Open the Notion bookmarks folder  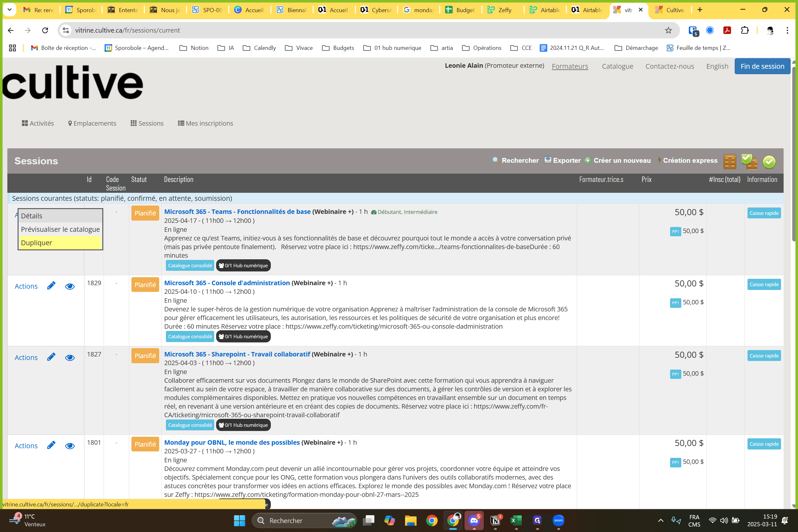(194, 48)
